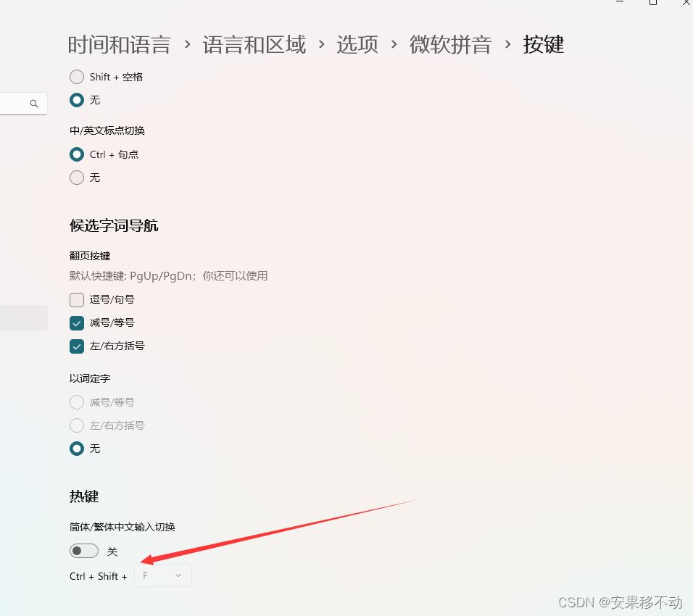Select Ctrl + 句点 punctuation switch option
Viewport: 693px width, 616px height.
[x=77, y=154]
